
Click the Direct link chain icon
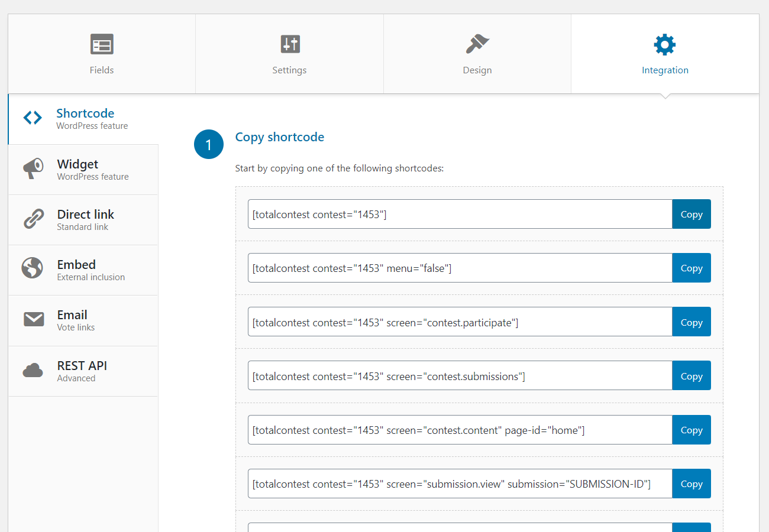[33, 219]
